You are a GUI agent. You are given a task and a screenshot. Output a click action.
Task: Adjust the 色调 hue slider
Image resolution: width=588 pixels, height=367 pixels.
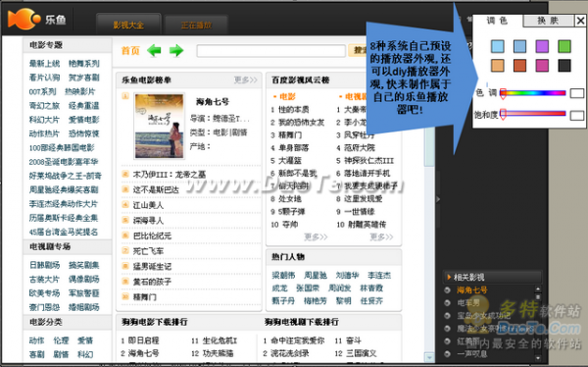[533, 93]
